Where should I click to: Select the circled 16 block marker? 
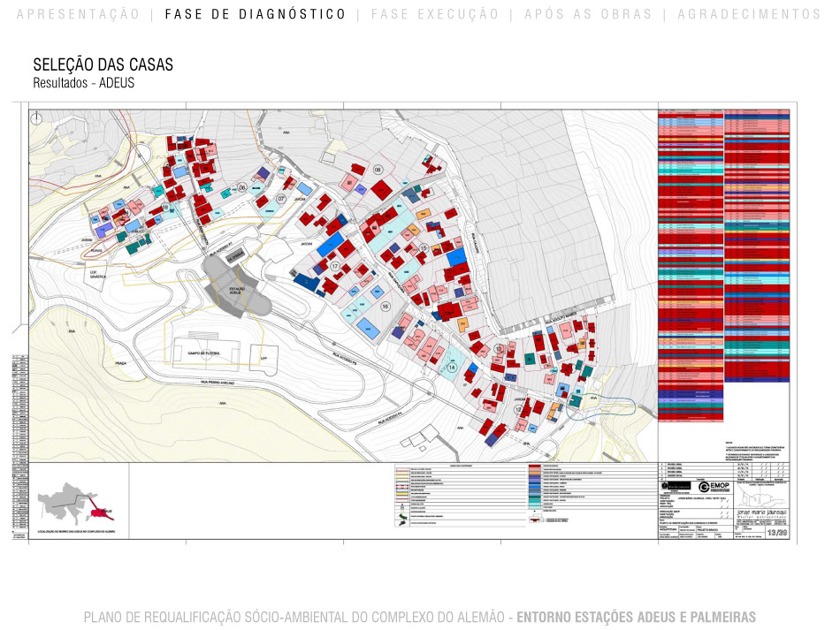pos(385,307)
